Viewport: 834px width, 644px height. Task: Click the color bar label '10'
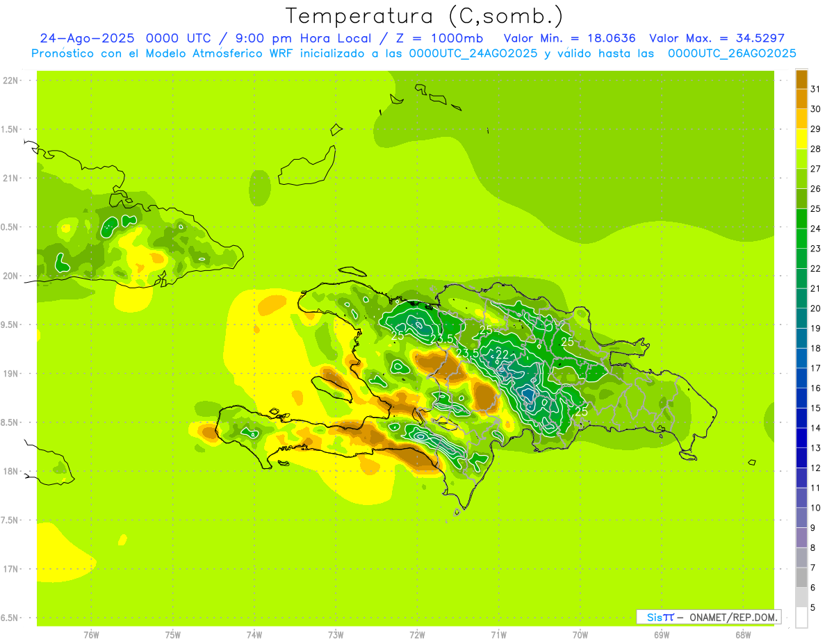point(815,508)
